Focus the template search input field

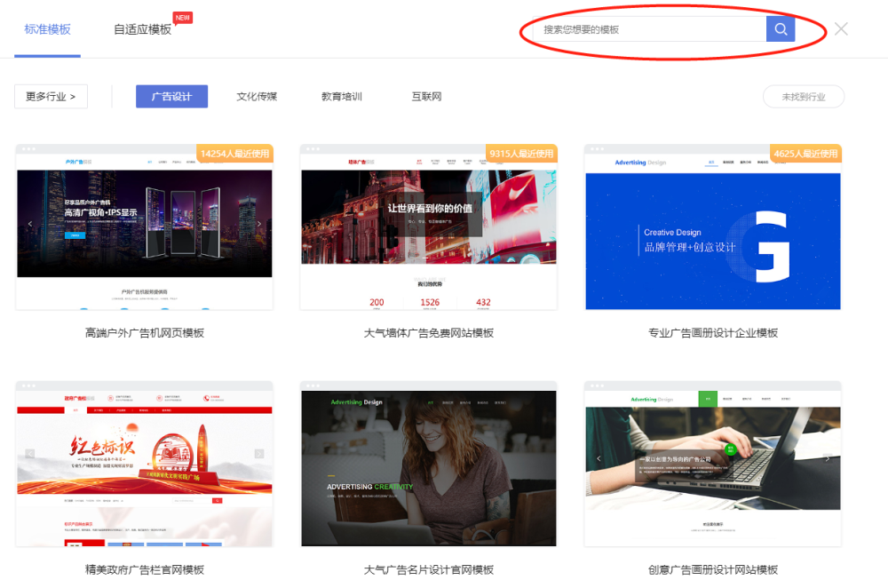pos(650,29)
